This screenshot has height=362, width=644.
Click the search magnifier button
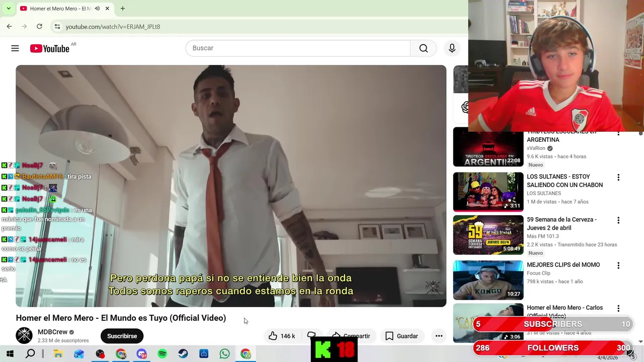(x=424, y=48)
